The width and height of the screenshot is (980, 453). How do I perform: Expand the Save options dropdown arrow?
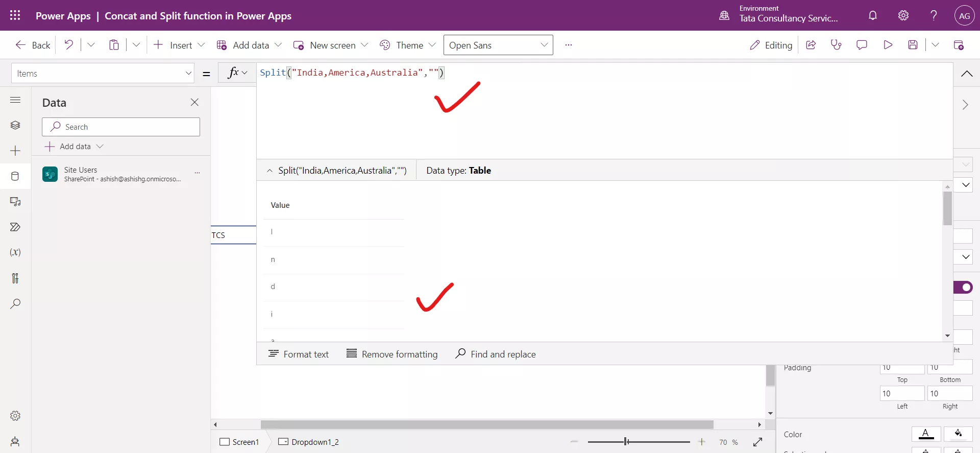(x=935, y=45)
